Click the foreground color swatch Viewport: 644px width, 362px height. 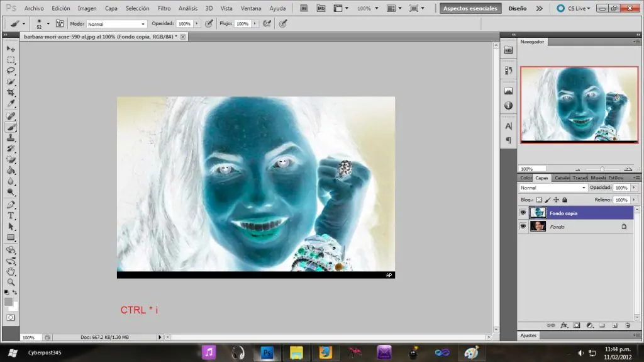[x=8, y=302]
